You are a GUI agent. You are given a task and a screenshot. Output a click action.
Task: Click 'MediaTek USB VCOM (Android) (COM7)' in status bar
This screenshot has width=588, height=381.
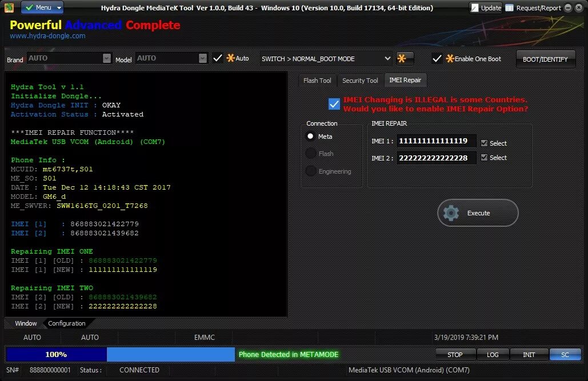[x=409, y=370]
